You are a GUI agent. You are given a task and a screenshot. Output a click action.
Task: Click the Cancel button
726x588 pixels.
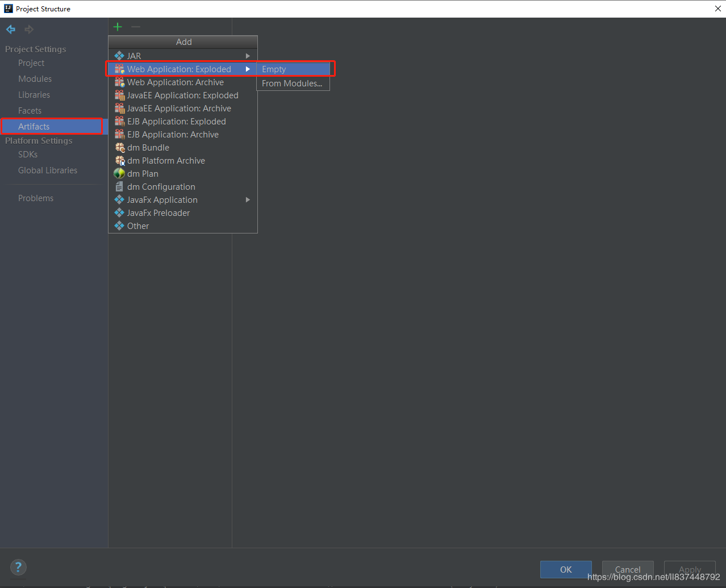point(628,569)
